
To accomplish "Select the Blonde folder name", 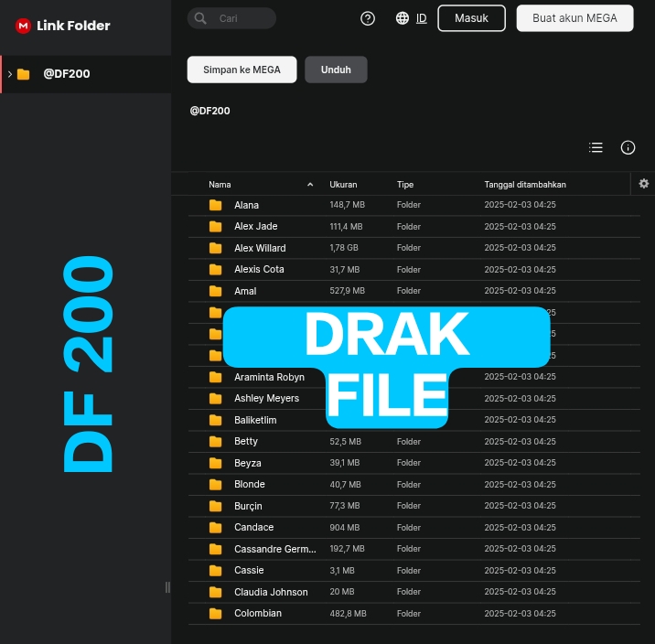I will pos(250,485).
